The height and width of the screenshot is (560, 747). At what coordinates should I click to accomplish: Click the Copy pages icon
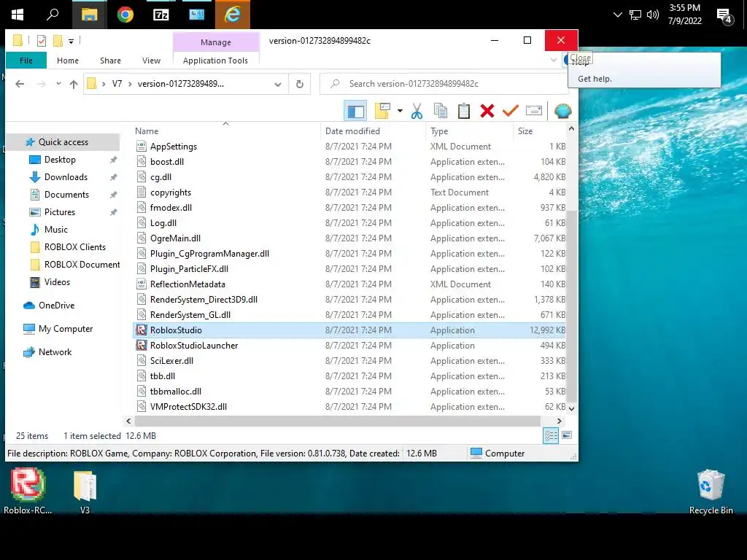click(440, 111)
